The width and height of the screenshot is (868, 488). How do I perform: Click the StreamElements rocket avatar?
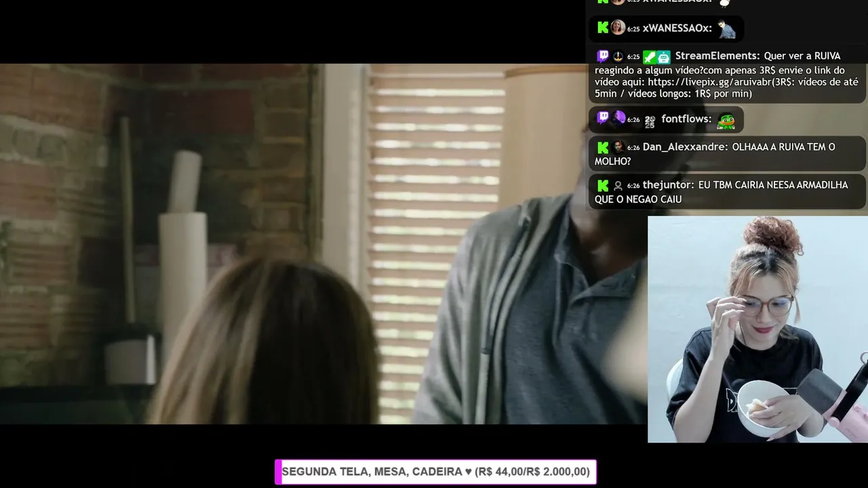618,56
